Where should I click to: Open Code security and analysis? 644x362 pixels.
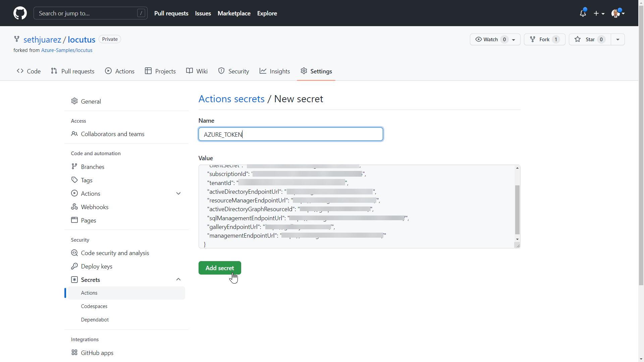[x=126, y=253]
